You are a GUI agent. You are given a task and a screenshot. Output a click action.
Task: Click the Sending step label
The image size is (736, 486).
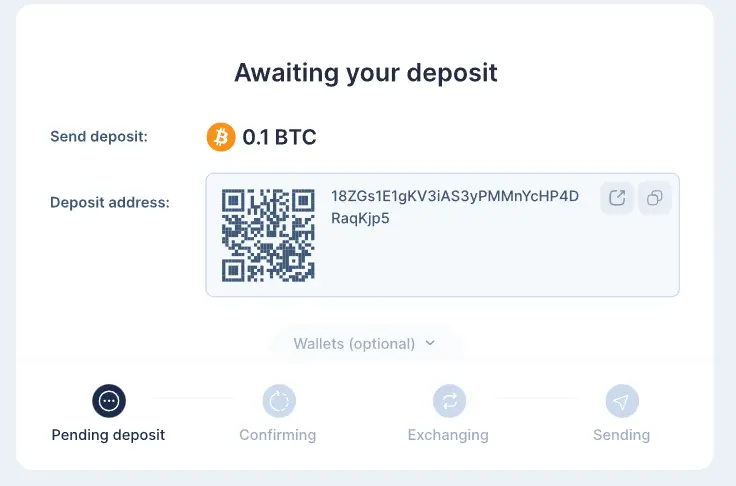(621, 435)
